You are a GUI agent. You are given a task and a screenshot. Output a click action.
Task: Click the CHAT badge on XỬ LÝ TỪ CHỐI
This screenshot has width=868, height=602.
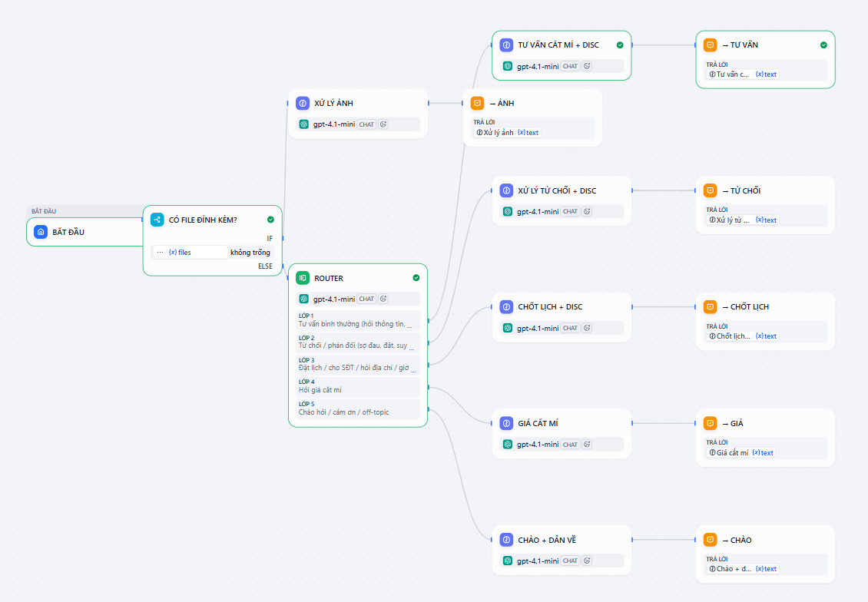pyautogui.click(x=568, y=211)
